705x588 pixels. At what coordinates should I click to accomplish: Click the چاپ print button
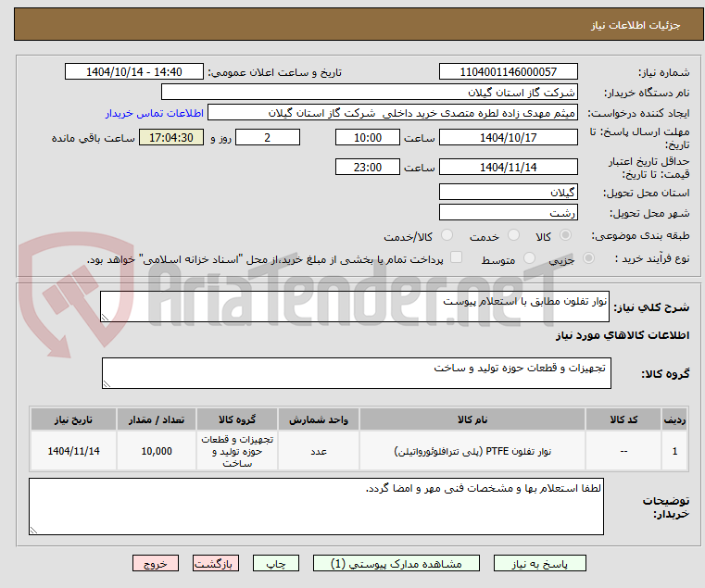tap(276, 563)
